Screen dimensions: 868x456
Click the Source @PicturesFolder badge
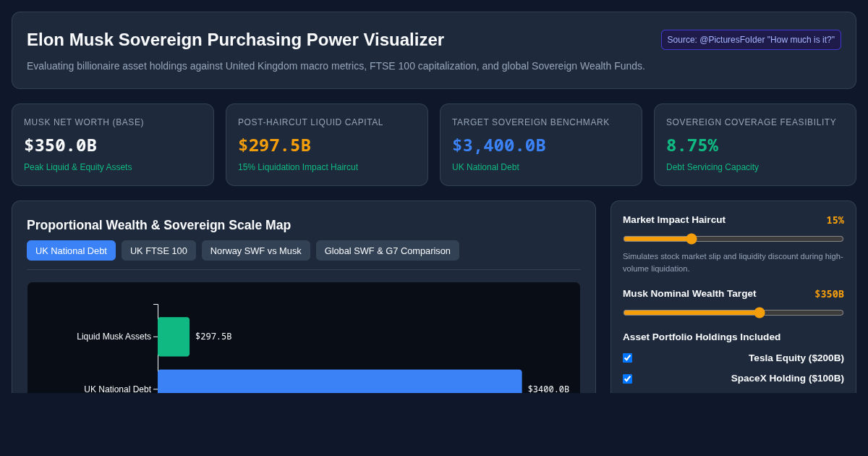pos(751,40)
